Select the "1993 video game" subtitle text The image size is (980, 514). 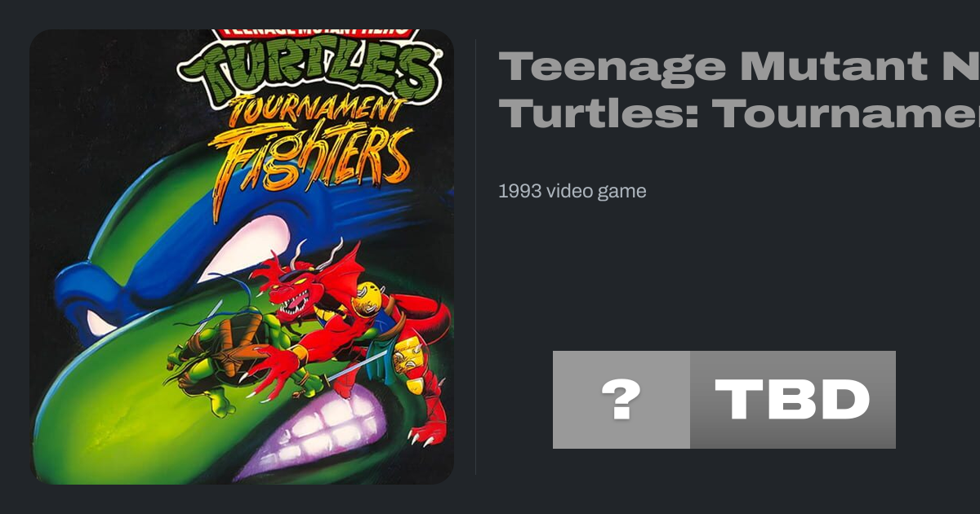click(572, 191)
